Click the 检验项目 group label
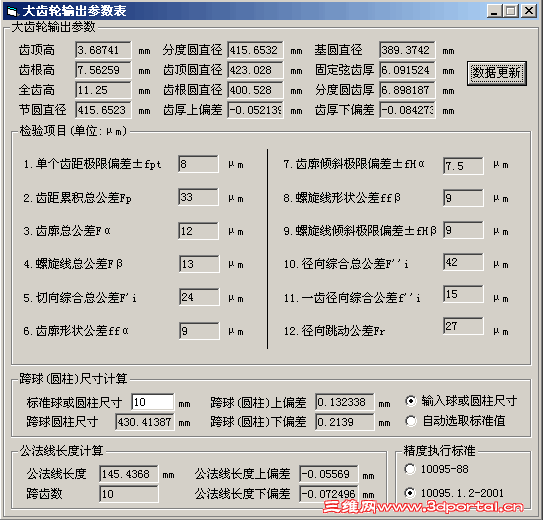 click(x=74, y=131)
